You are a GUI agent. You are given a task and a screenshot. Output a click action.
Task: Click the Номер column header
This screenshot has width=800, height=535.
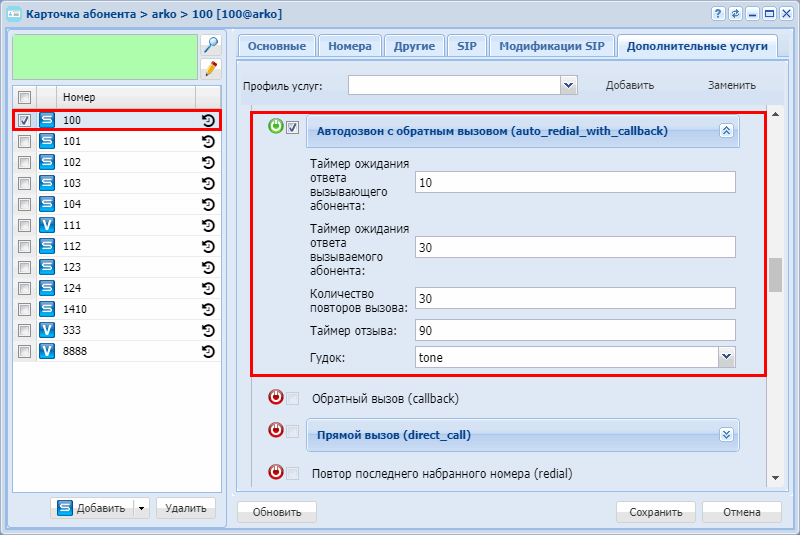[x=126, y=97]
